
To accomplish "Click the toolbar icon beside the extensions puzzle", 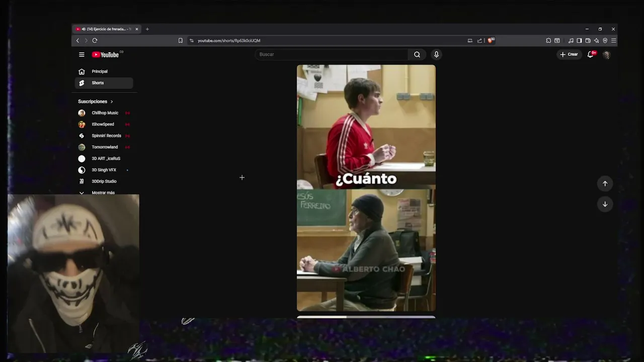I will (x=557, y=40).
